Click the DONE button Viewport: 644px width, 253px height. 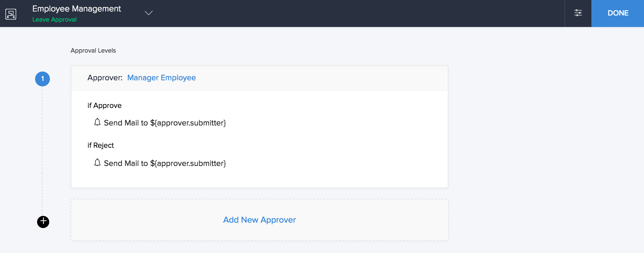(618, 13)
